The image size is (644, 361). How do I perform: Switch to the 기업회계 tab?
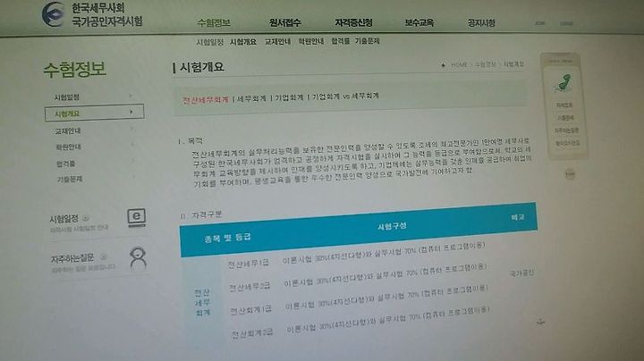coord(289,97)
